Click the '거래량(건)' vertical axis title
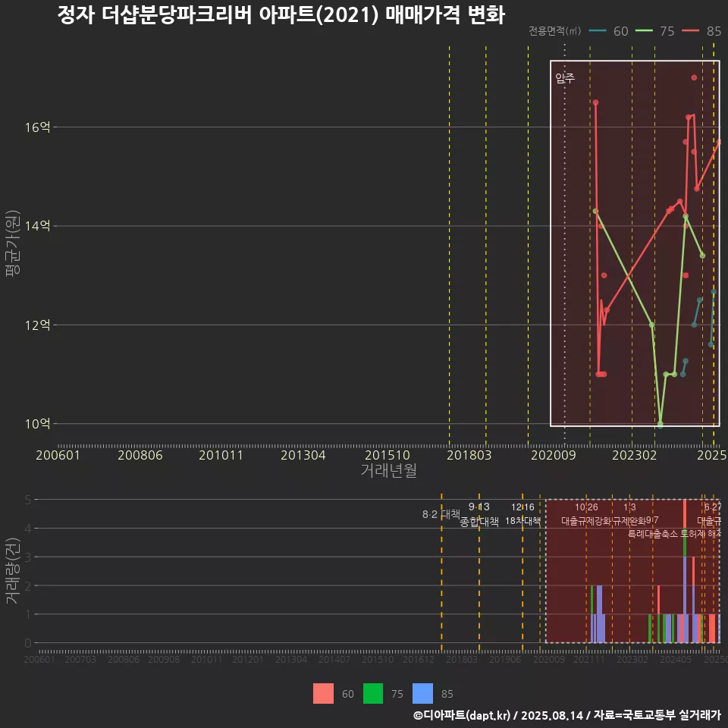Viewport: 728px width, 728px height. 12,572
